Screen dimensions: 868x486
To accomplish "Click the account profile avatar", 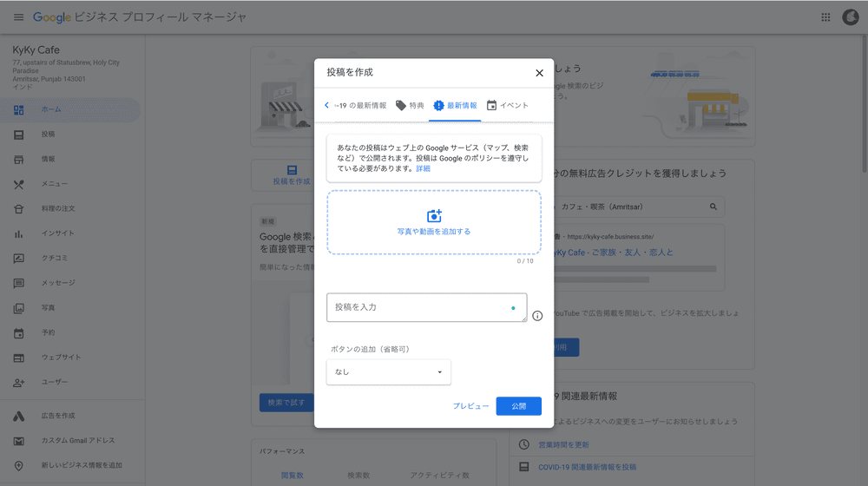I will tap(851, 17).
